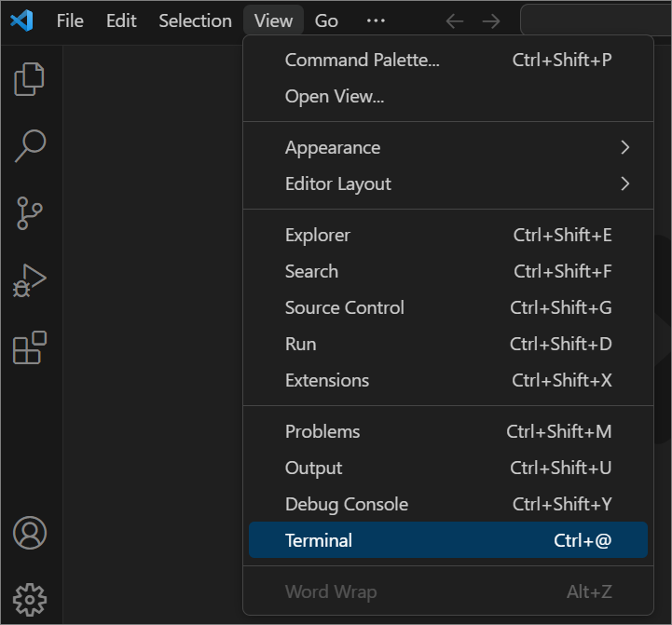Click the command center search box
The width and height of the screenshot is (672, 625).
(x=597, y=20)
